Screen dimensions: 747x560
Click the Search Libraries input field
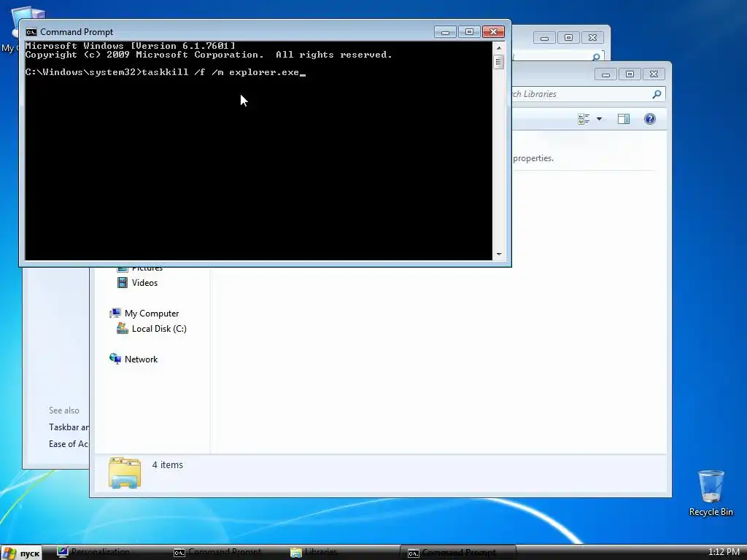[588, 94]
